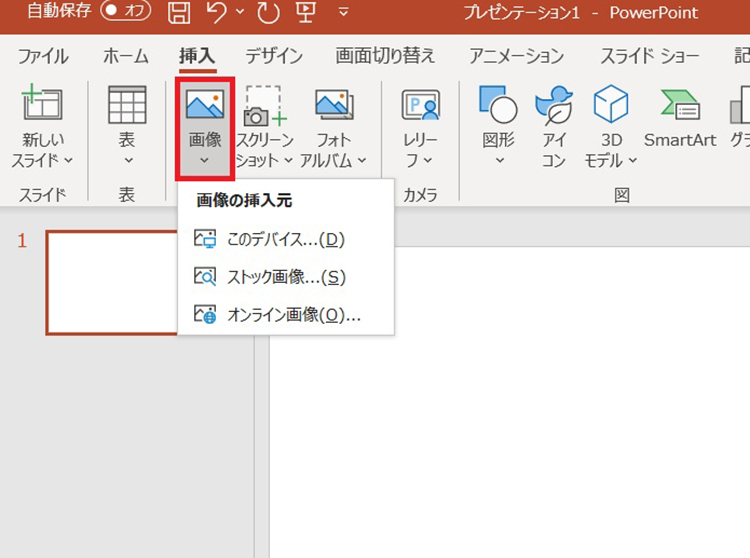Image resolution: width=750 pixels, height=558 pixels.
Task: Toggle the AutoSave (自動保存) switch
Action: point(126,11)
